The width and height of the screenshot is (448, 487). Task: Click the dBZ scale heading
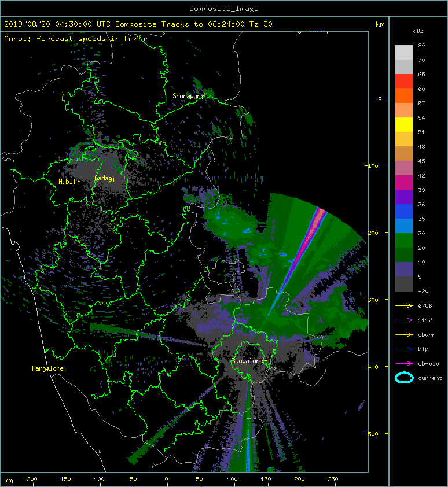[x=418, y=31]
